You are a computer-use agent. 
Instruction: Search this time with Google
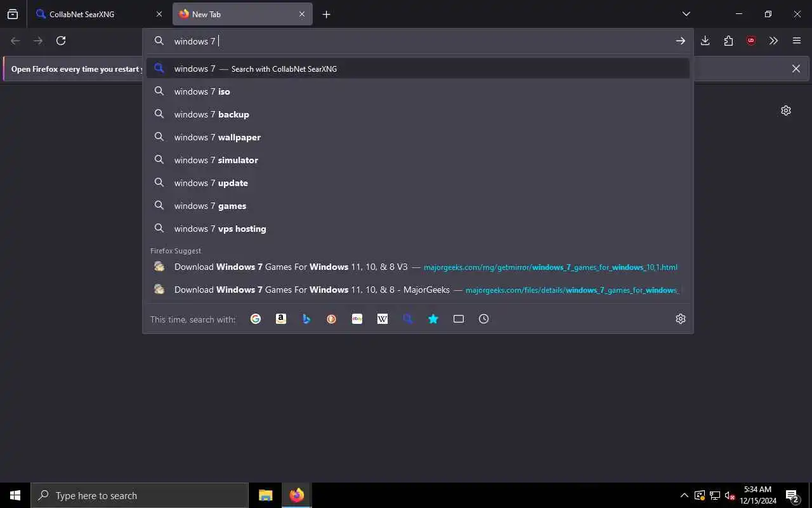tap(256, 319)
